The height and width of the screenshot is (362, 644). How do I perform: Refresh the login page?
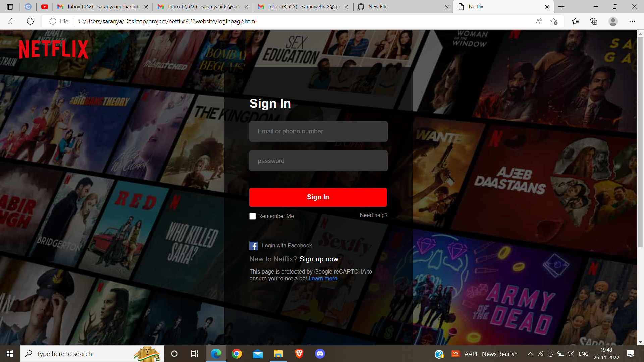pos(30,21)
